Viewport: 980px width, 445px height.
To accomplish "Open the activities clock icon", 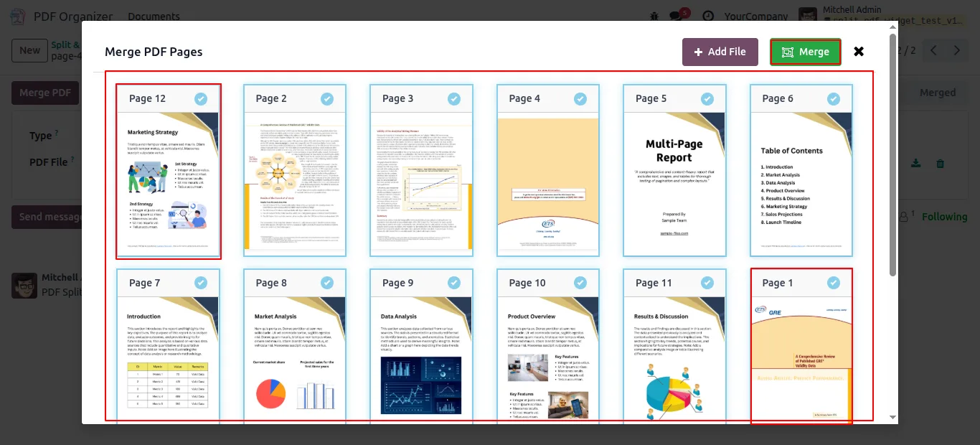I will (x=708, y=16).
